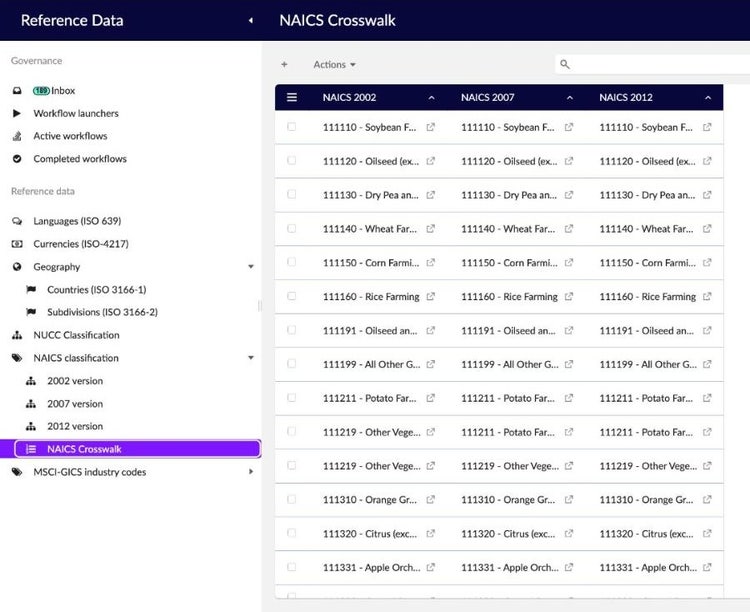Open Countries (ISO 3166-1)
The height and width of the screenshot is (612, 750).
coord(97,289)
